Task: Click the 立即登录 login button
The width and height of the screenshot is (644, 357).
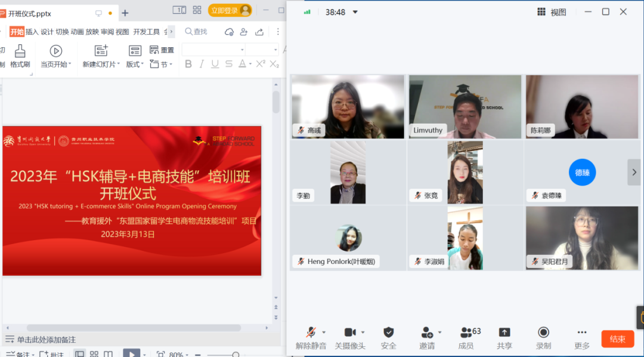Action: tap(230, 10)
